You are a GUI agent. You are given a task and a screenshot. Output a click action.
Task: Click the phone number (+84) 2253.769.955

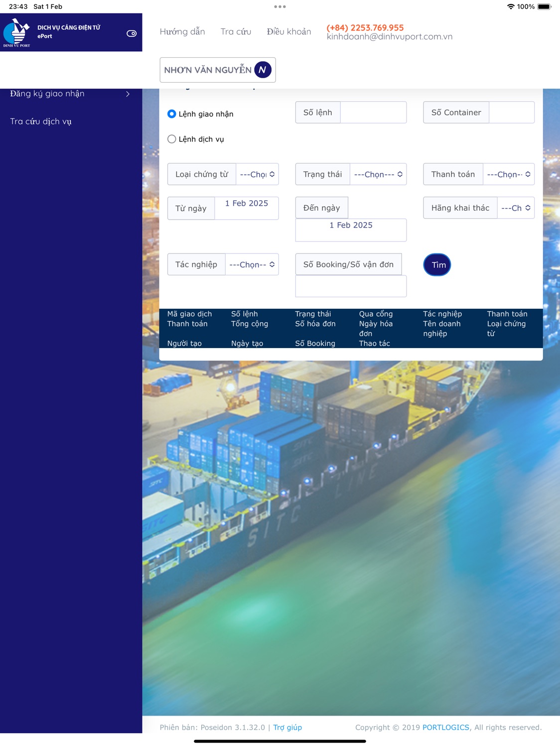[x=365, y=28]
